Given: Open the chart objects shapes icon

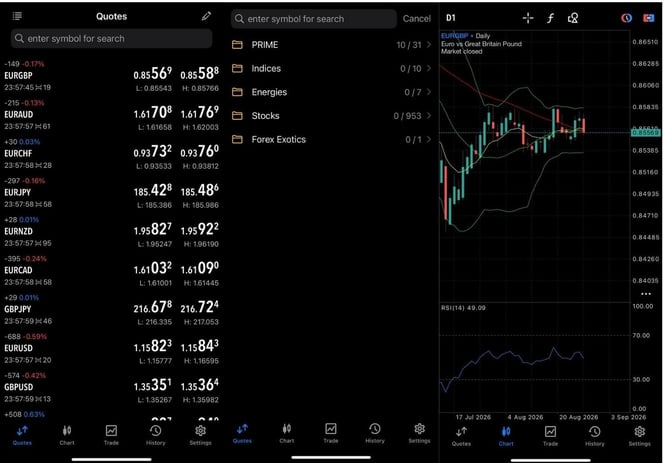Looking at the screenshot, I should (573, 18).
